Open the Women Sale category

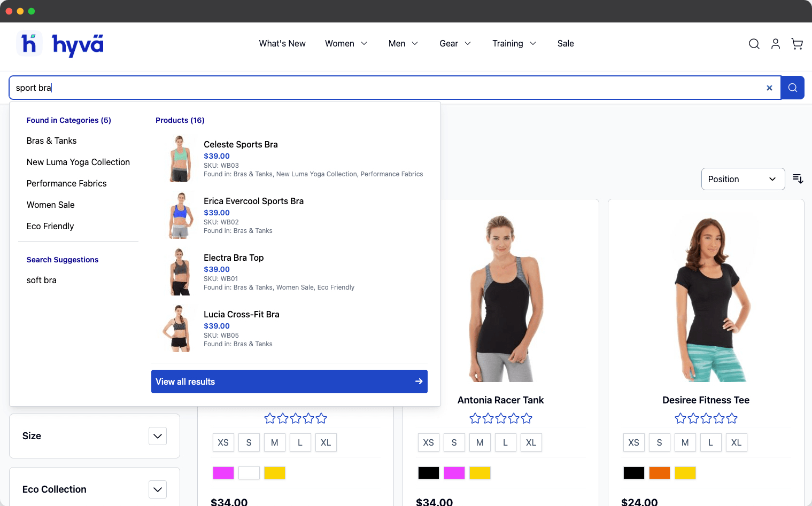50,205
